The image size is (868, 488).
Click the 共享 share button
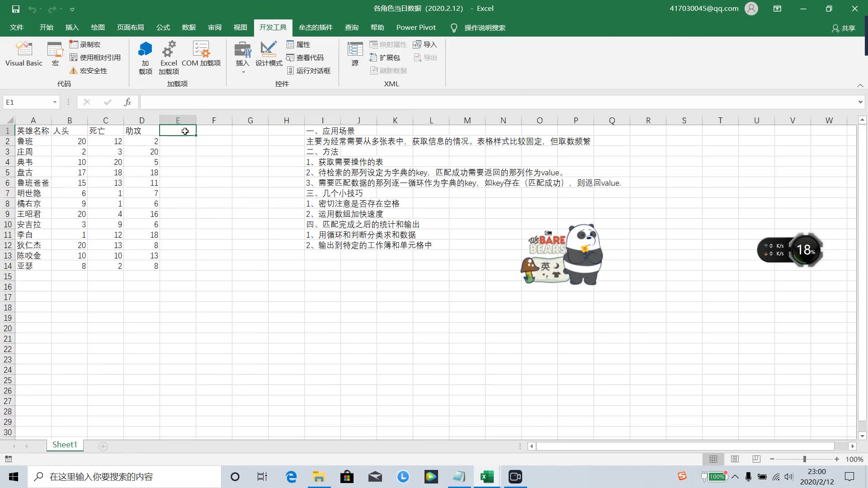point(844,28)
